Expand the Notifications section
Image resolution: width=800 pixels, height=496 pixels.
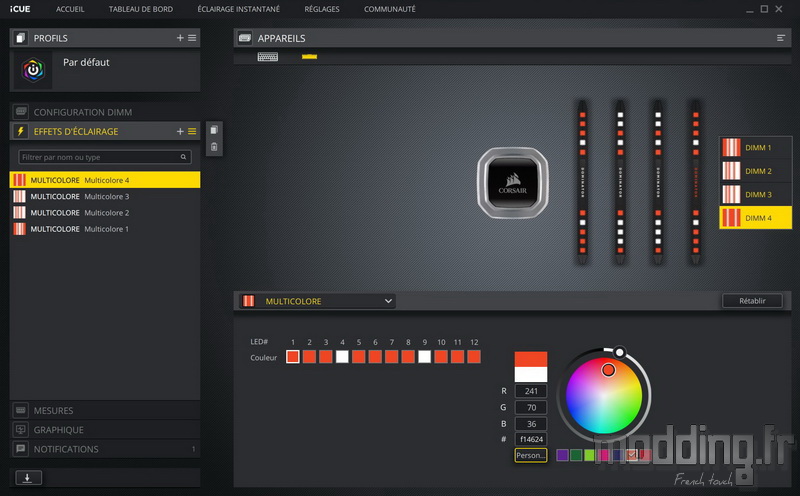click(x=105, y=449)
